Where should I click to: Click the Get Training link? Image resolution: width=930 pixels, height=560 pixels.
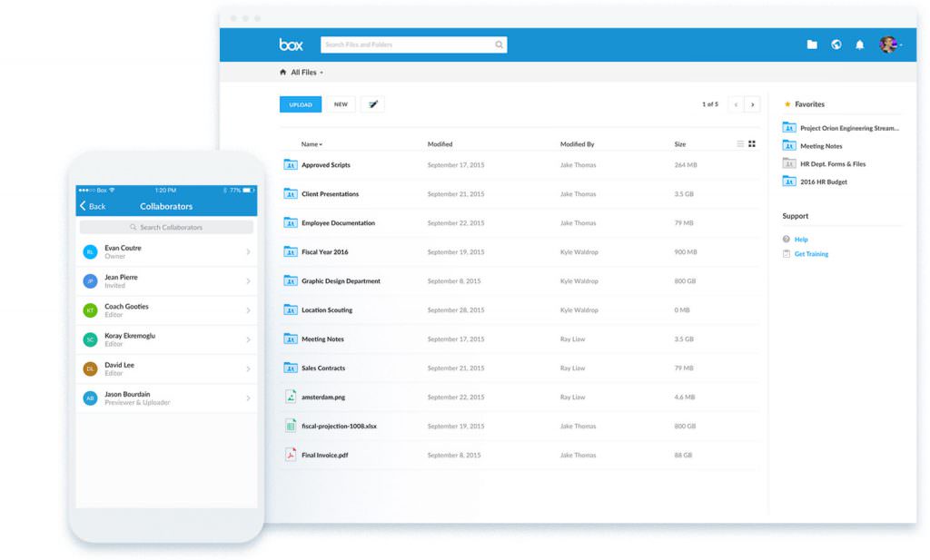(x=811, y=255)
